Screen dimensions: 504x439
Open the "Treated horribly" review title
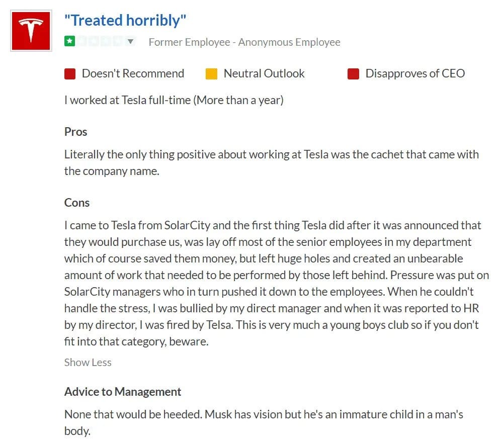tap(125, 21)
